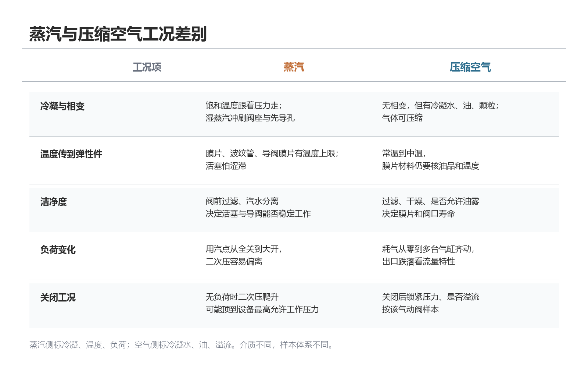Click the 负荷变化 row label
The image size is (588, 368).
coord(58,250)
